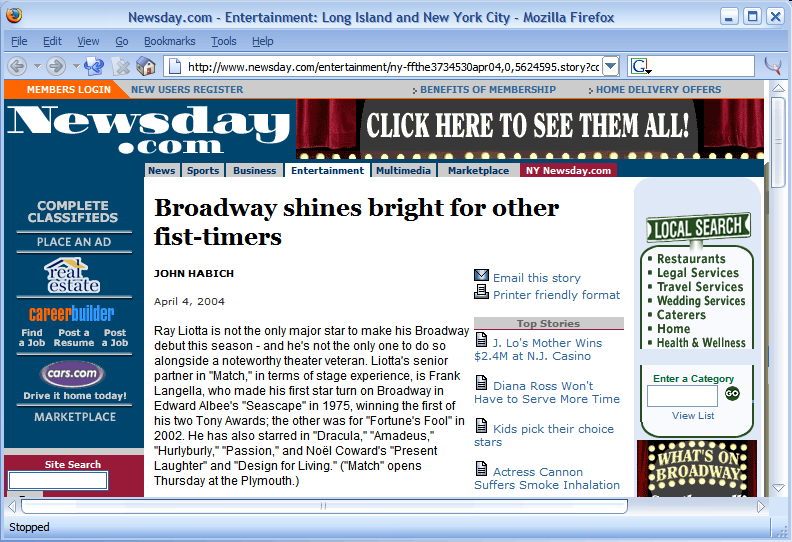Screen dimensions: 792x542
Task: Click the Stop loading icon
Action: [121, 66]
